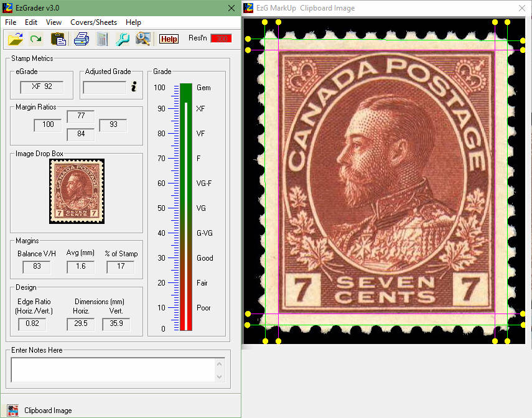Open a stamp image using the folder icon

point(16,39)
